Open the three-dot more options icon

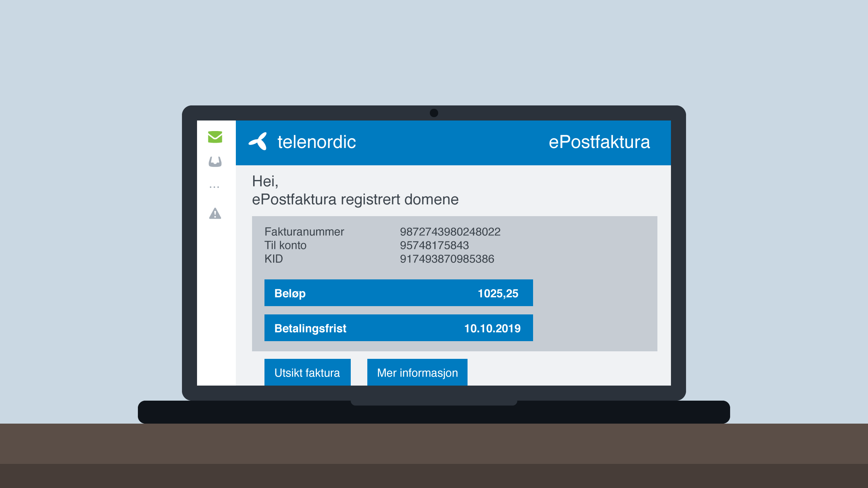[214, 187]
